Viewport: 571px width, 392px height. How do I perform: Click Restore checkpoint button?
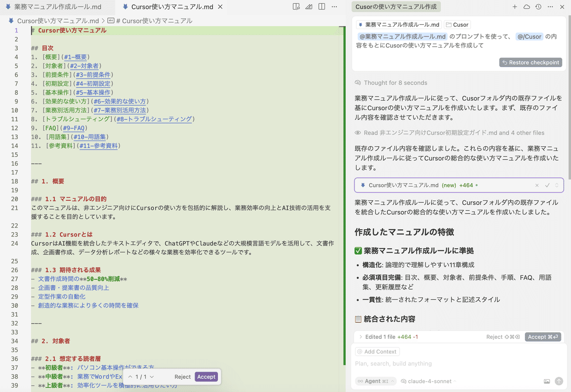tap(531, 62)
